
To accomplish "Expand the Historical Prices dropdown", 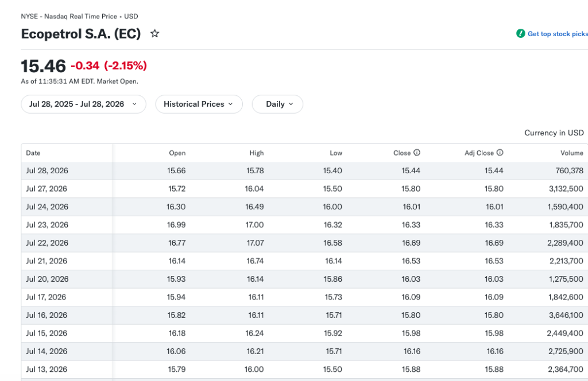I will [199, 104].
